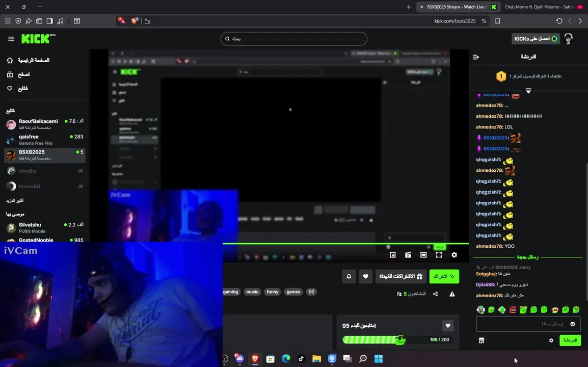Open the music note playlist icon in the toolbar
Screen dimensions: 588x367
click(x=60, y=21)
